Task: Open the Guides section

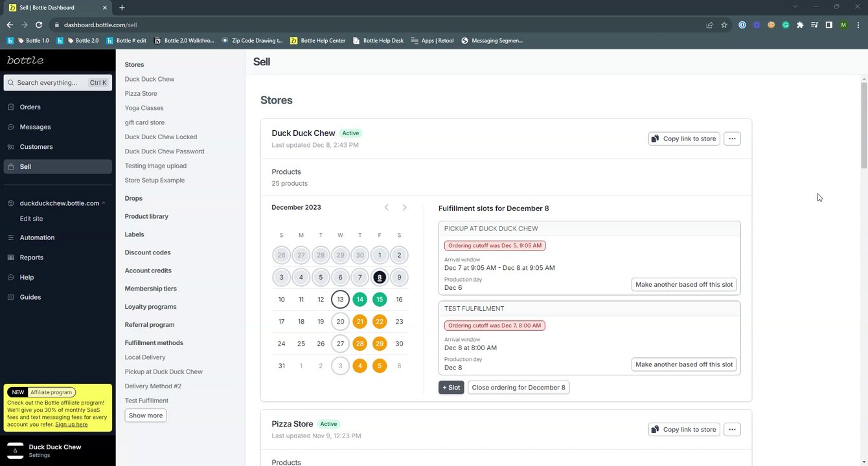Action: 30,297
